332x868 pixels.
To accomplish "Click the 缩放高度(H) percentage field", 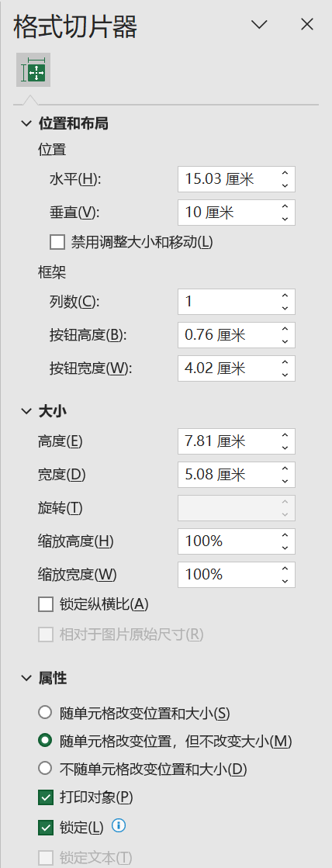I will (237, 541).
